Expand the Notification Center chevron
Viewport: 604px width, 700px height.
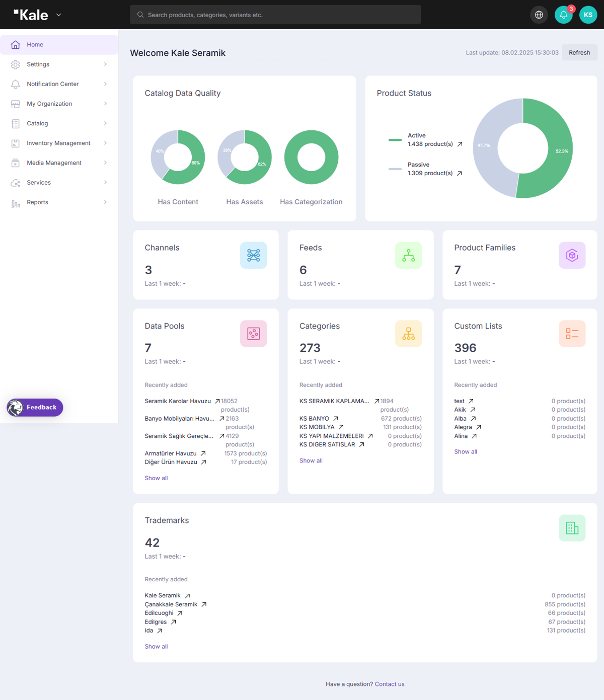105,84
